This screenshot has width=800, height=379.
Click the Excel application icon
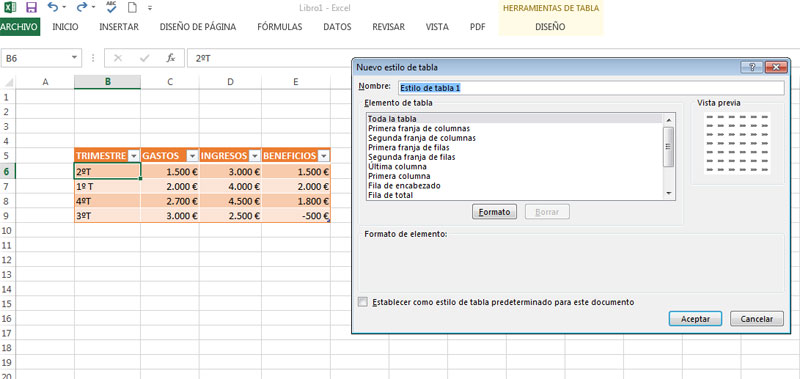click(x=10, y=8)
